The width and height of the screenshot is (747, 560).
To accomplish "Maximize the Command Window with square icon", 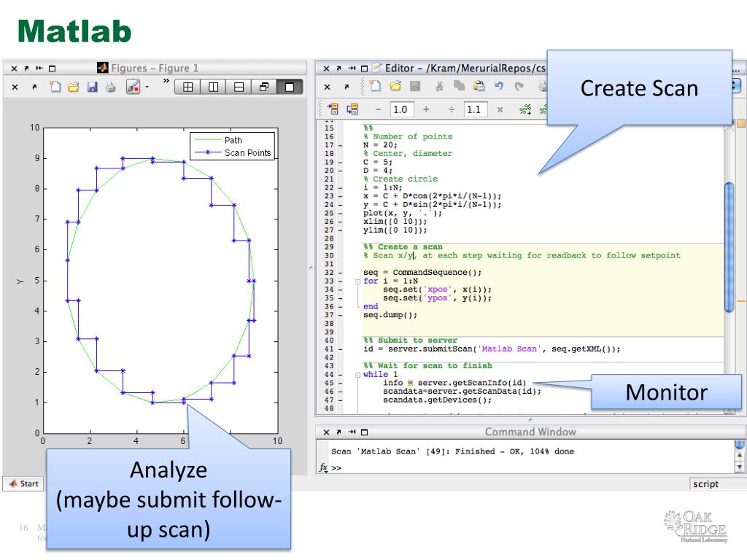I will coord(365,432).
